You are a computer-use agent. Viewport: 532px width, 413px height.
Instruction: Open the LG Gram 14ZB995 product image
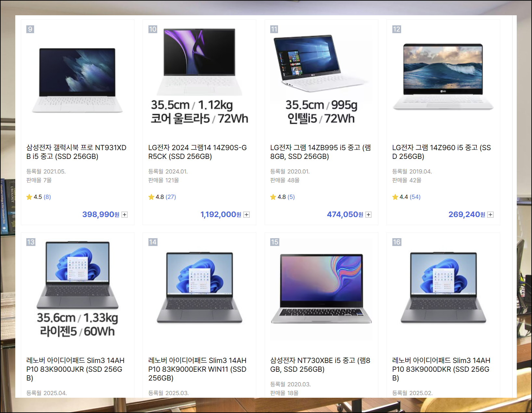pyautogui.click(x=322, y=76)
